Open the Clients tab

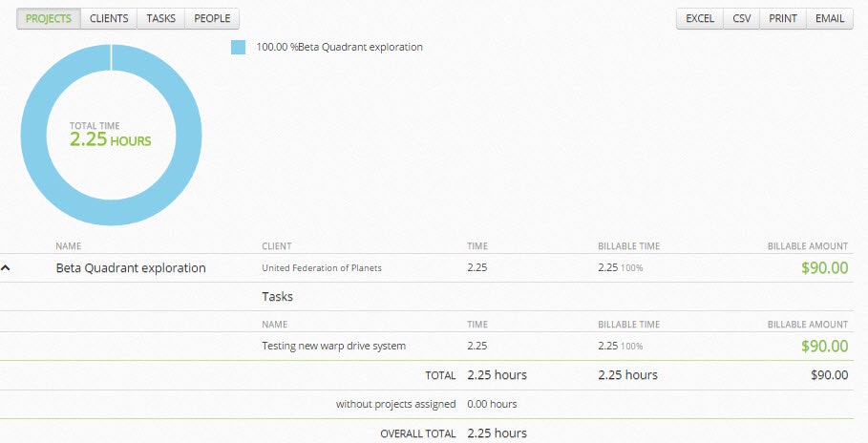click(109, 18)
